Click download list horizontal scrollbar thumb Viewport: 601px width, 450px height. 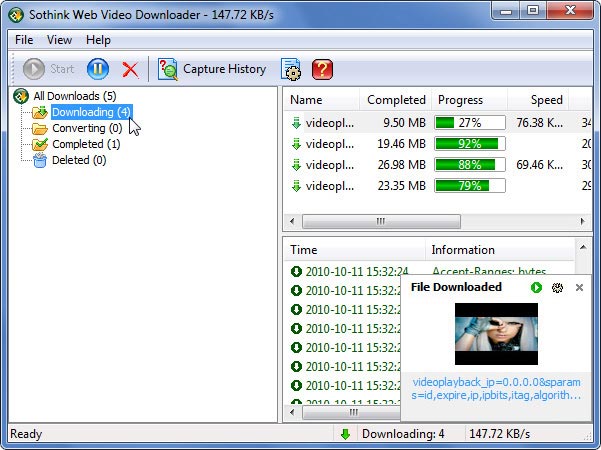[381, 221]
